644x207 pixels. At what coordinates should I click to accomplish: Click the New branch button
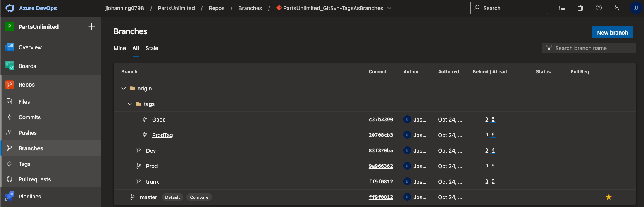(x=612, y=33)
